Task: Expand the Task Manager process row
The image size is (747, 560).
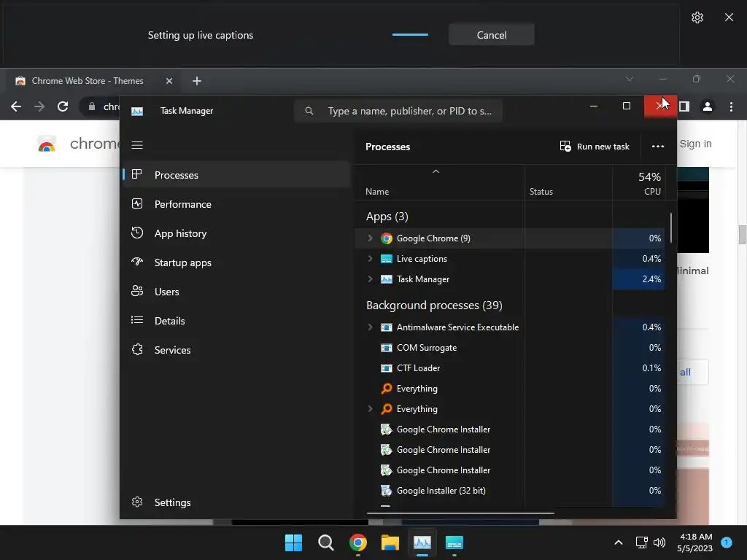Action: (370, 279)
